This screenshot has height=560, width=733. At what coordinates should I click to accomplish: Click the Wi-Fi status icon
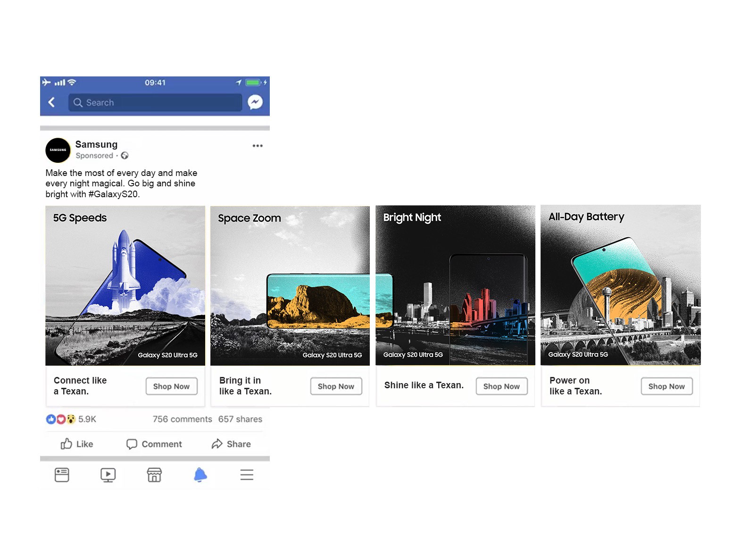click(x=72, y=82)
